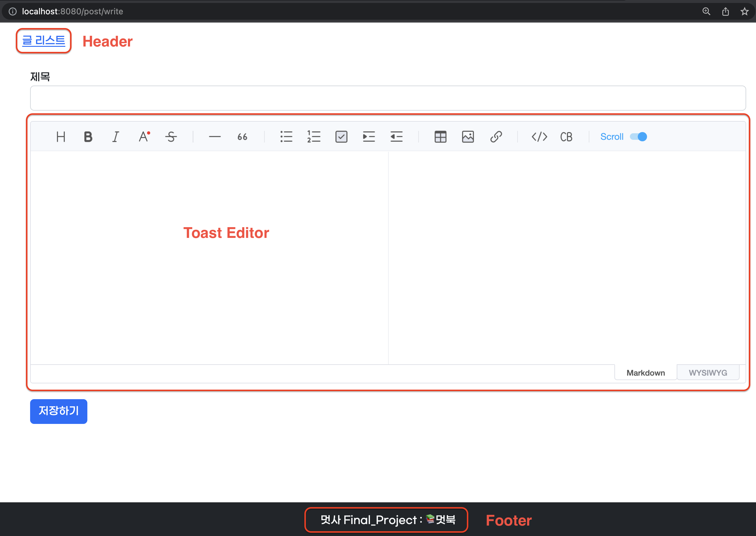Decrease indent with outdent icon
The height and width of the screenshot is (536, 756).
click(x=396, y=137)
